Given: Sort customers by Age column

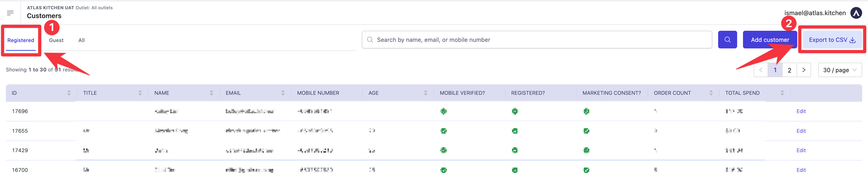Looking at the screenshot, I should coord(425,93).
